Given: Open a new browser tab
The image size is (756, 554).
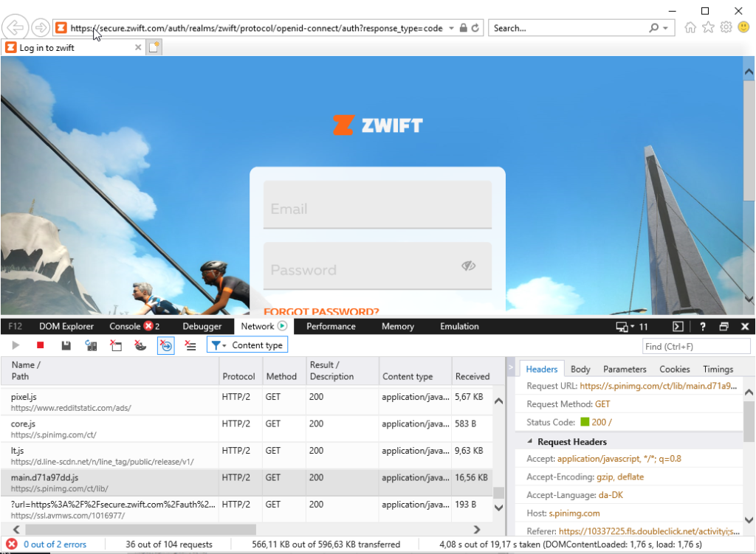Looking at the screenshot, I should pos(154,47).
